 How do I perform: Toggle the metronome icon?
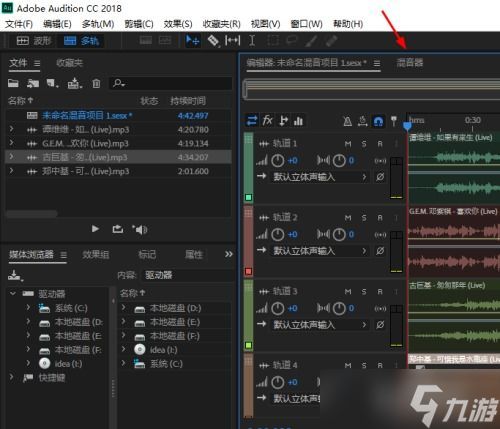pyautogui.click(x=347, y=121)
